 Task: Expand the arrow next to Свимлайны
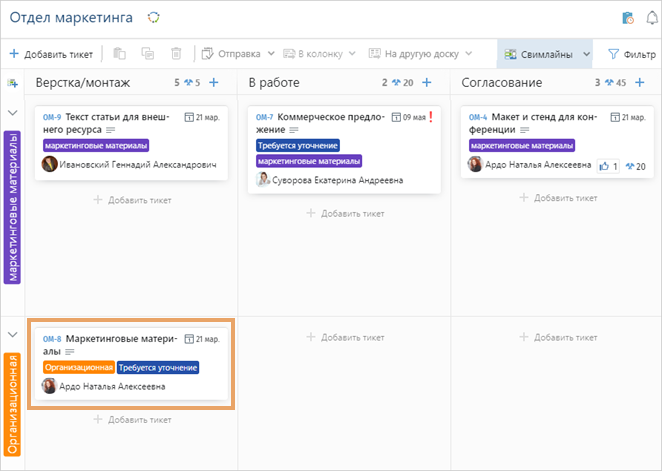(586, 54)
